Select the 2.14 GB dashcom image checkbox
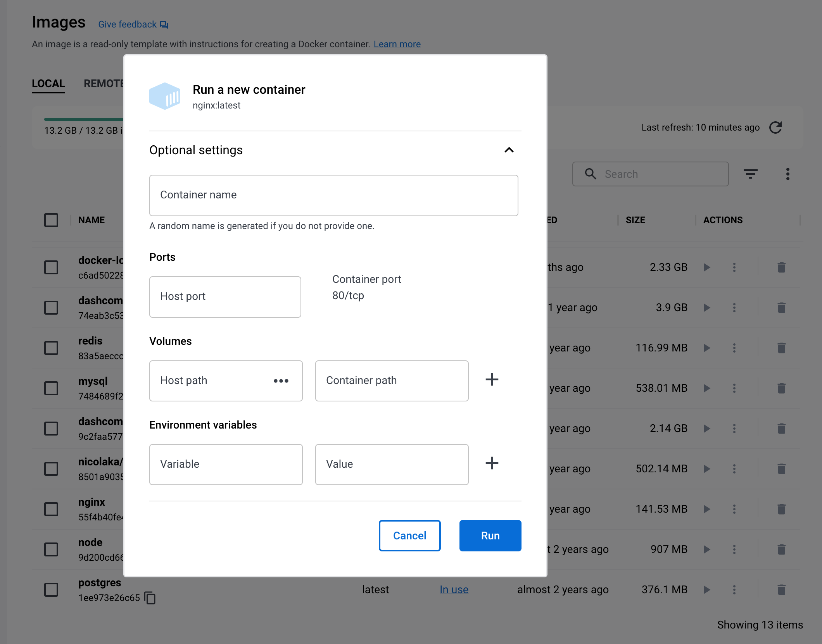Screen dimensions: 822x644 click(x=51, y=429)
